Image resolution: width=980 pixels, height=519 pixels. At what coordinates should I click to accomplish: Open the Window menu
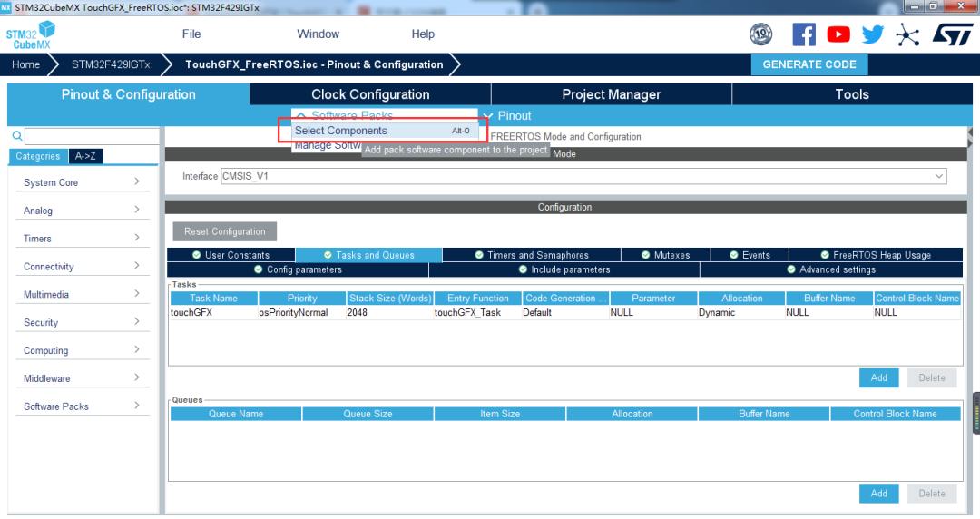(x=318, y=34)
